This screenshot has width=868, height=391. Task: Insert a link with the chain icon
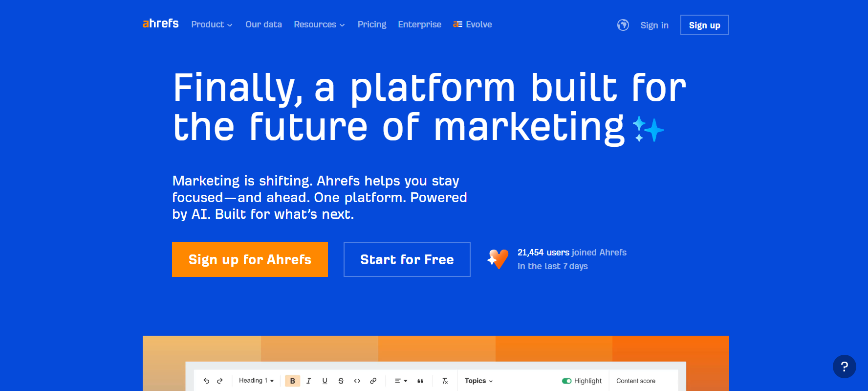point(373,381)
